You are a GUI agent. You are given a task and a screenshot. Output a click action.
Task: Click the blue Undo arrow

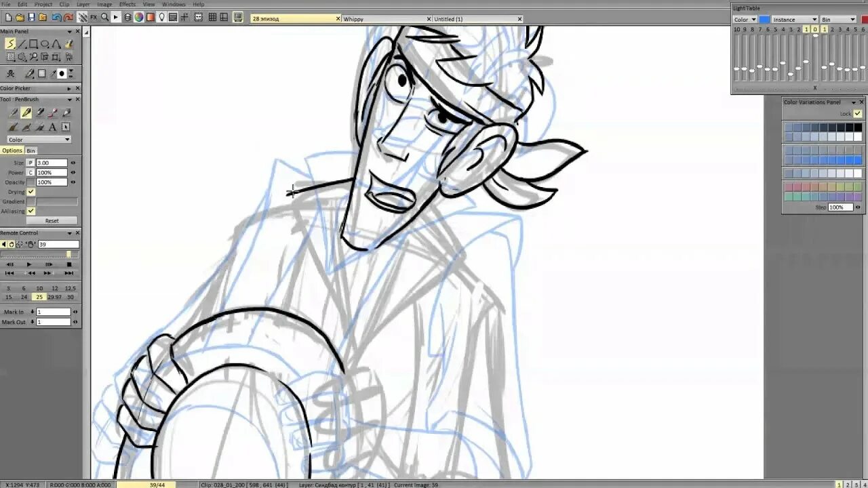(57, 18)
